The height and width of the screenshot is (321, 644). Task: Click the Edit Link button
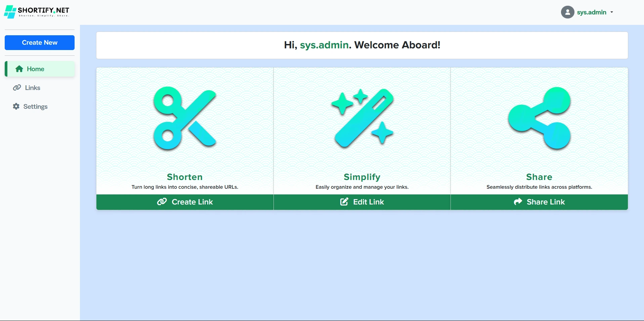(362, 202)
